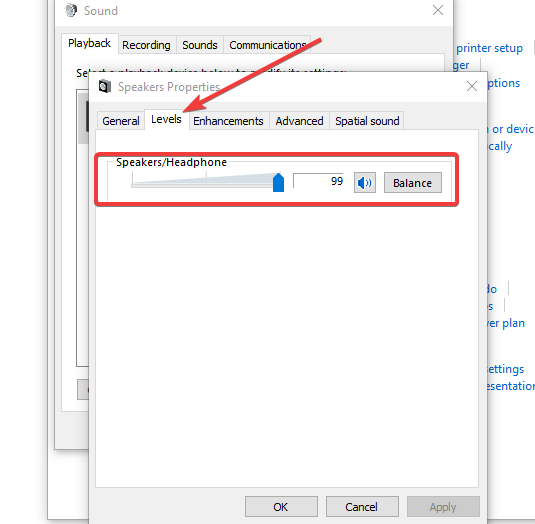This screenshot has width=535, height=524.
Task: Open the Spatial sound tab
Action: click(x=367, y=121)
